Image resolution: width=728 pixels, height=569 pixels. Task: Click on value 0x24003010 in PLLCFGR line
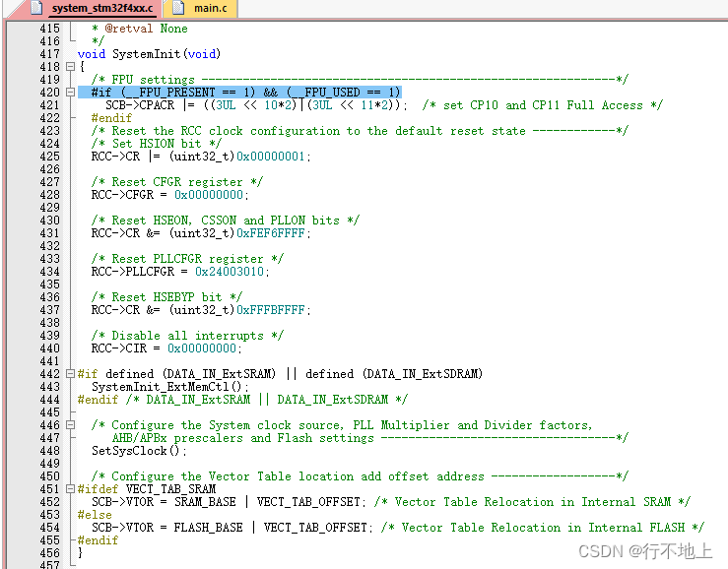(230, 272)
